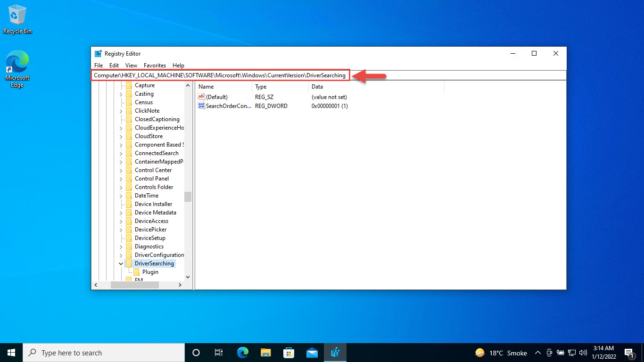Select the CloudStore key folder icon
This screenshot has height=362, width=644.
[x=129, y=136]
